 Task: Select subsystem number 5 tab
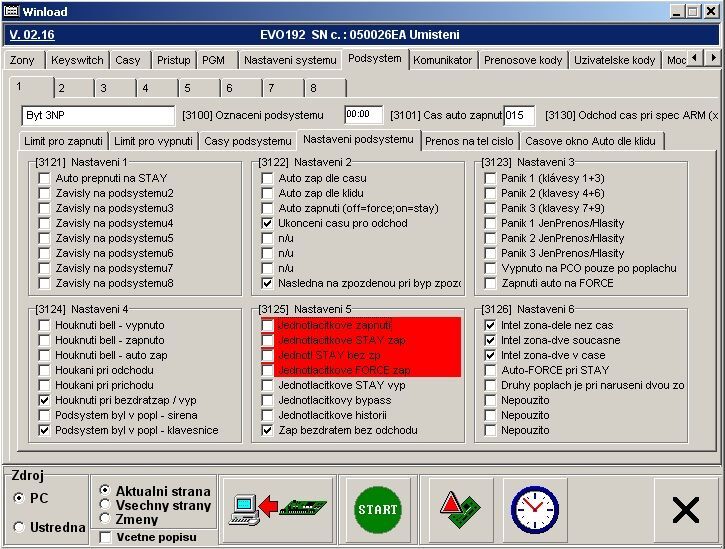click(x=186, y=88)
